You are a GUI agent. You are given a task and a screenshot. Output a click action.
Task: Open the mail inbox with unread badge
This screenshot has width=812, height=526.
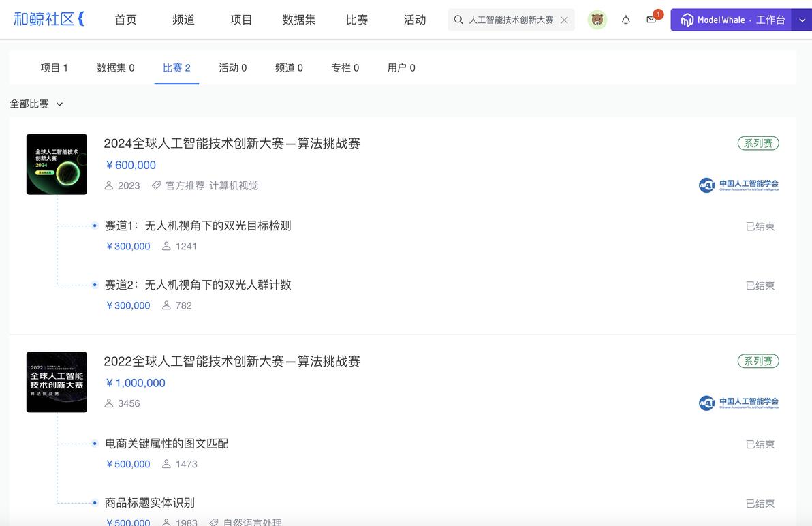point(651,20)
